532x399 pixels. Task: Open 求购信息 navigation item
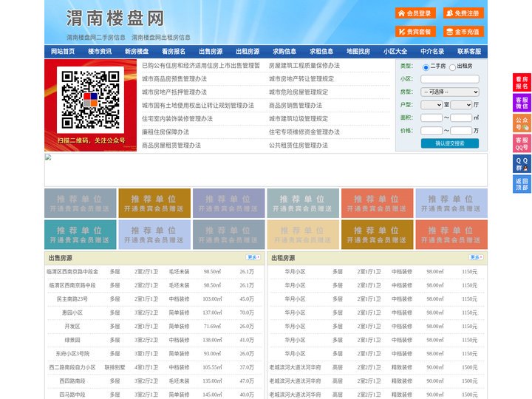point(284,52)
